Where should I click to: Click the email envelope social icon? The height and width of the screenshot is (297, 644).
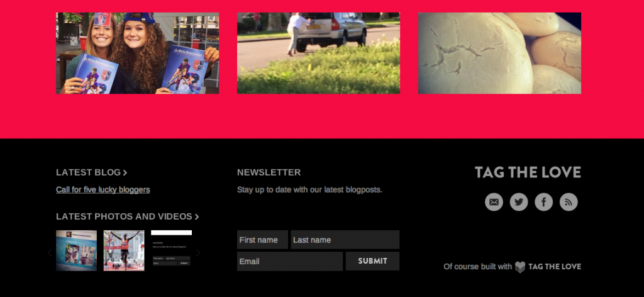click(x=494, y=202)
